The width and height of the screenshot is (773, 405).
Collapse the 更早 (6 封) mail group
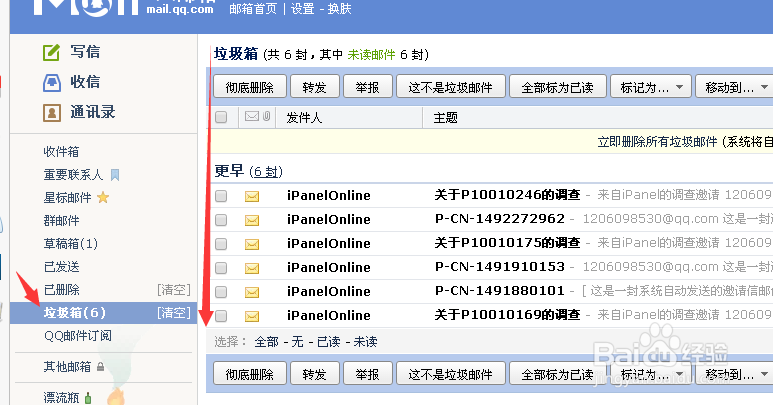tap(248, 171)
